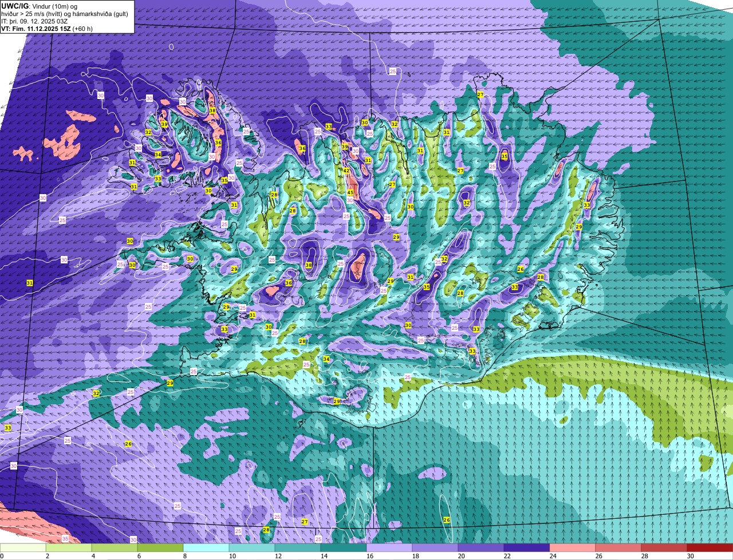
Task: Click the 0–2 m/s pale yellow legend swatch
Action: (23, 548)
